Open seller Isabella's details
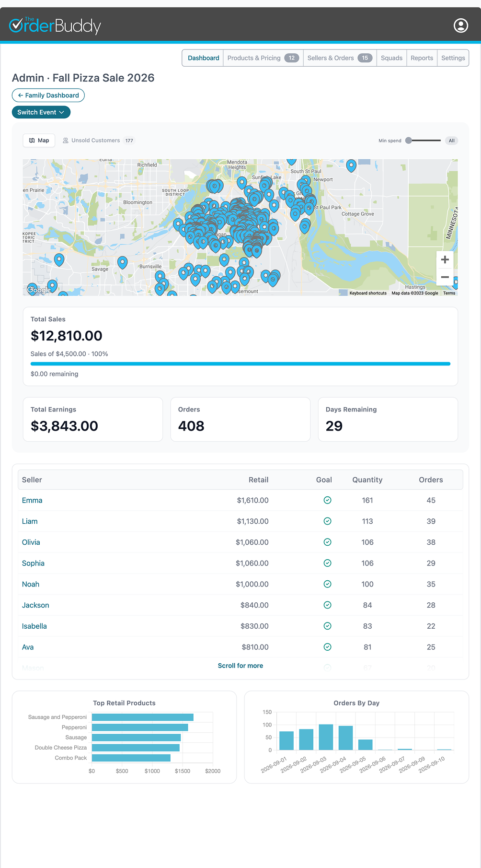The image size is (481, 868). click(34, 626)
